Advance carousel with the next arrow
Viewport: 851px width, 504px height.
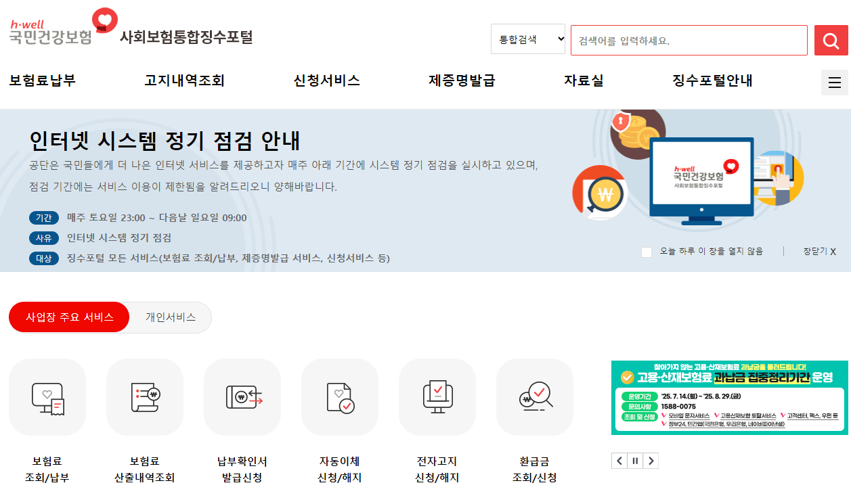pyautogui.click(x=651, y=461)
